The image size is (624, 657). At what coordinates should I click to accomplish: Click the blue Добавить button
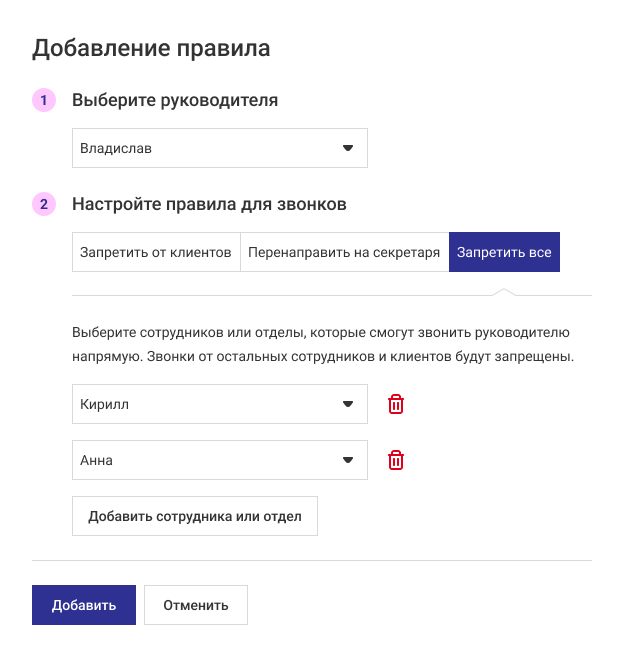pos(84,605)
